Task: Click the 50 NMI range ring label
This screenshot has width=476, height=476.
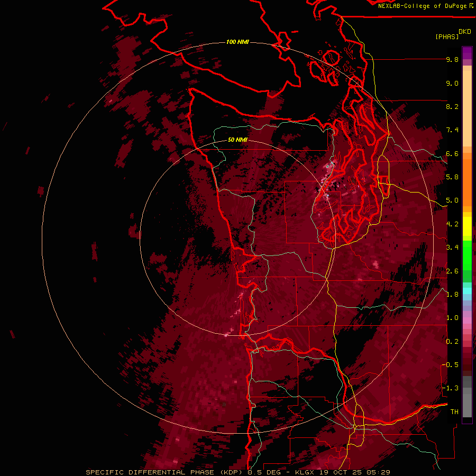Action: pos(237,140)
